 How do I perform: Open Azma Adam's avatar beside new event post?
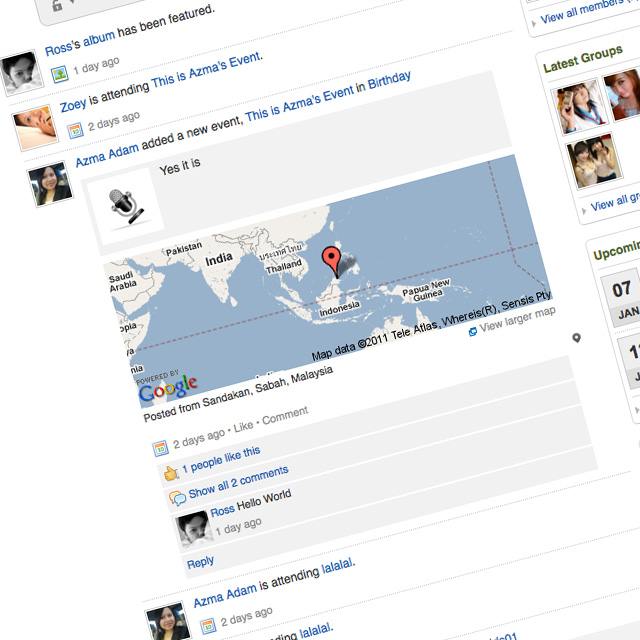pyautogui.click(x=50, y=184)
